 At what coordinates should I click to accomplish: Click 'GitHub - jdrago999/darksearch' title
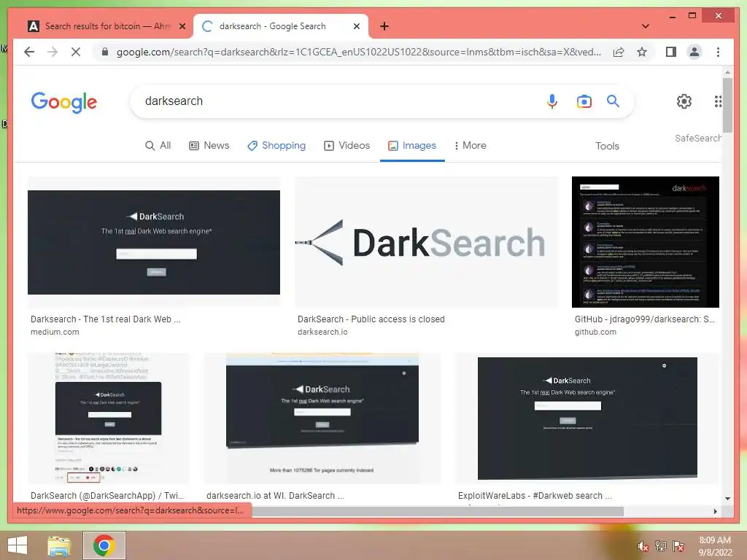click(x=645, y=319)
